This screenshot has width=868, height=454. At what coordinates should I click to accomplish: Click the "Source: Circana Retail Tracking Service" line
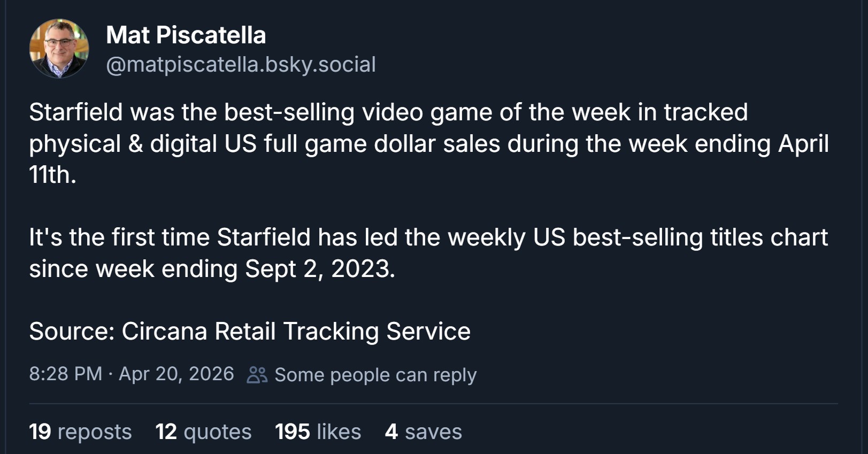coord(250,331)
